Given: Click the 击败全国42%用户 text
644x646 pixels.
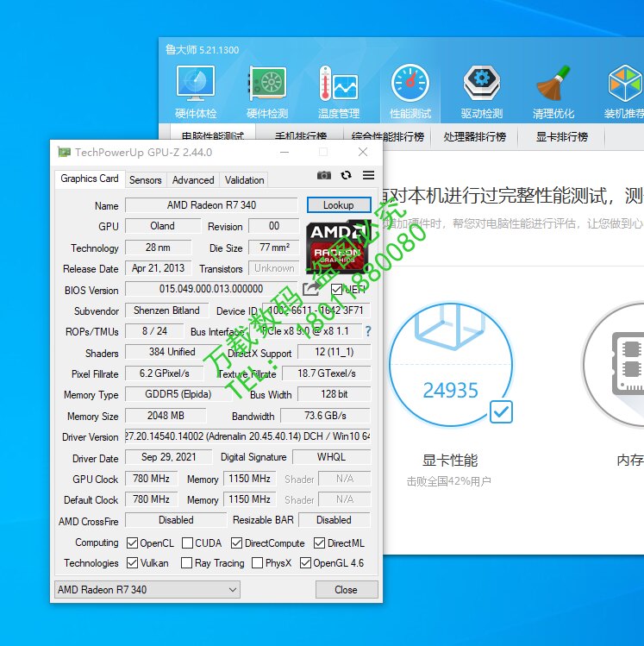Looking at the screenshot, I should click(x=449, y=481).
